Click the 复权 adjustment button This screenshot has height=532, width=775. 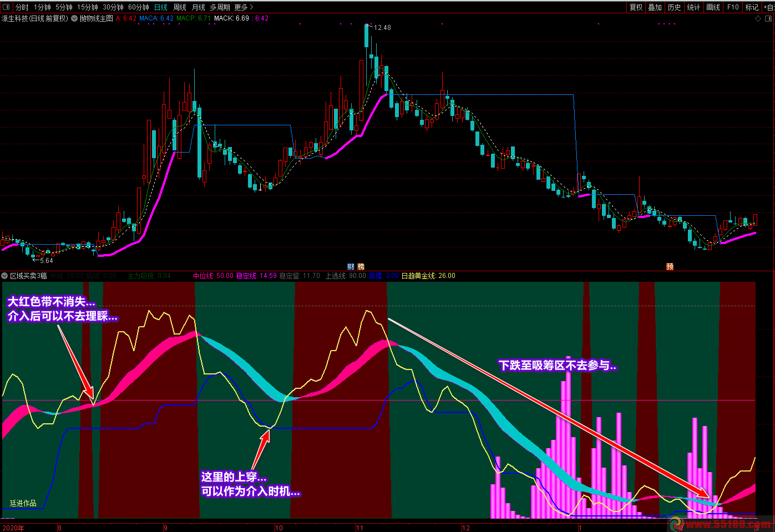(x=636, y=7)
